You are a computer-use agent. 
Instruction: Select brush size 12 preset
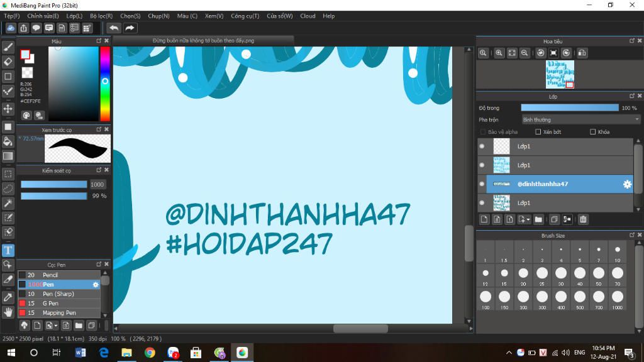[486, 277]
